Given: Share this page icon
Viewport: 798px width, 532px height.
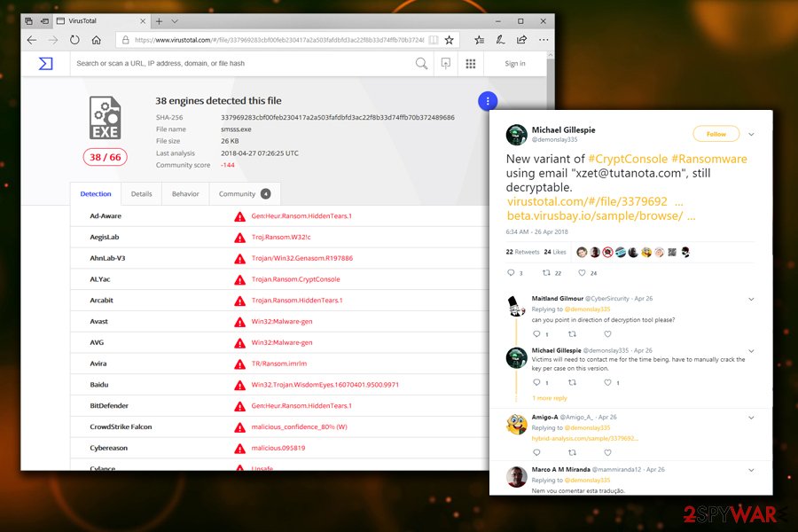Looking at the screenshot, I should (521, 40).
